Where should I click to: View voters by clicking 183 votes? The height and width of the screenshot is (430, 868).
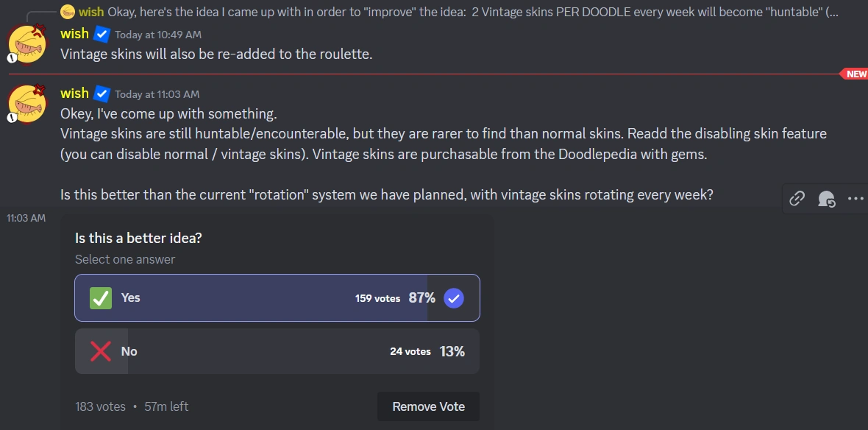(x=100, y=406)
